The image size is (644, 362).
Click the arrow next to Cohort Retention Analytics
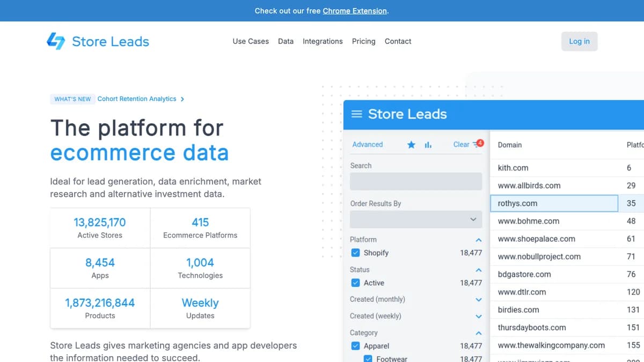point(182,99)
